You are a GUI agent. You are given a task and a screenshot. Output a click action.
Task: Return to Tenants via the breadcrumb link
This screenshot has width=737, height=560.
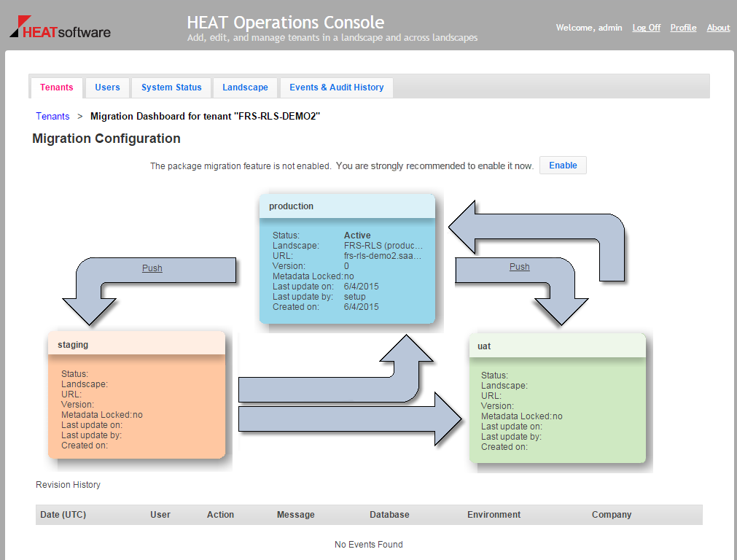coord(52,117)
